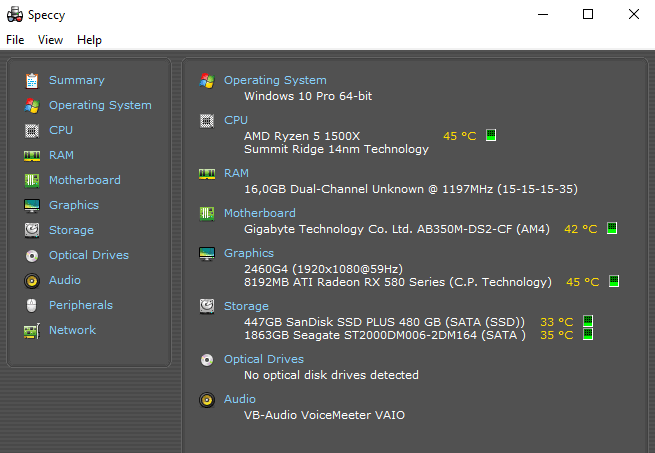
Task: Click the CPU chip icon in the summary pane
Action: point(207,121)
